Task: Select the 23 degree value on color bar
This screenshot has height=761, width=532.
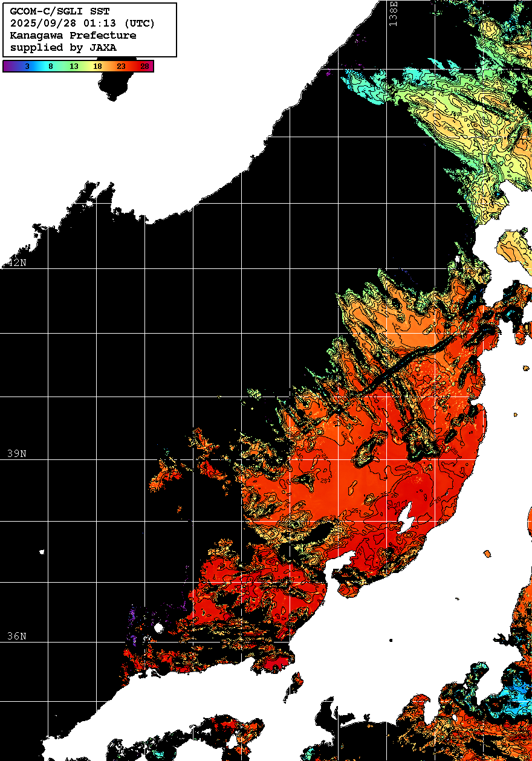Action: tap(121, 66)
